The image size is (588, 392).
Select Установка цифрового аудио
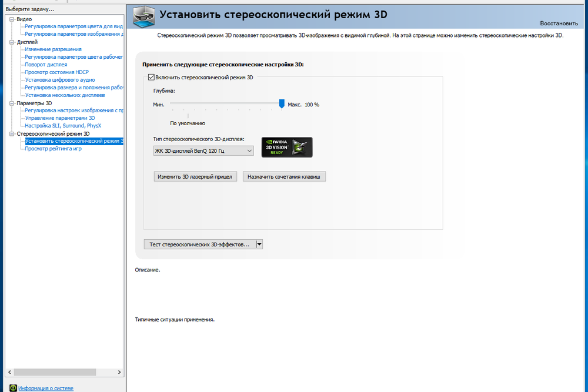(x=60, y=80)
